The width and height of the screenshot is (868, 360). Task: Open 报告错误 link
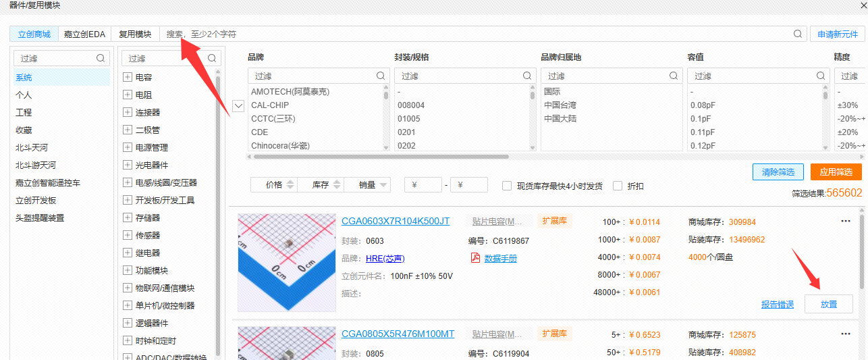(778, 305)
